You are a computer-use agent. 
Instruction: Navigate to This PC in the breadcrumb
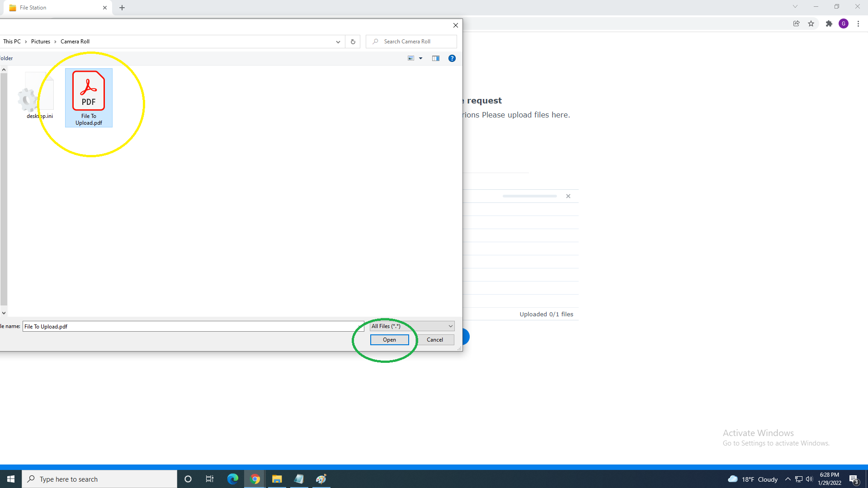[12, 42]
